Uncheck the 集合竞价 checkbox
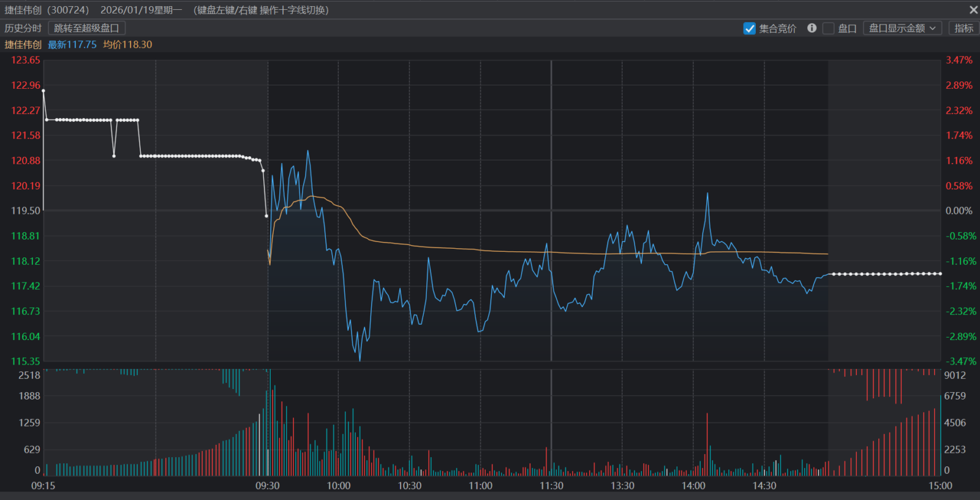Image resolution: width=980 pixels, height=500 pixels. click(x=749, y=28)
